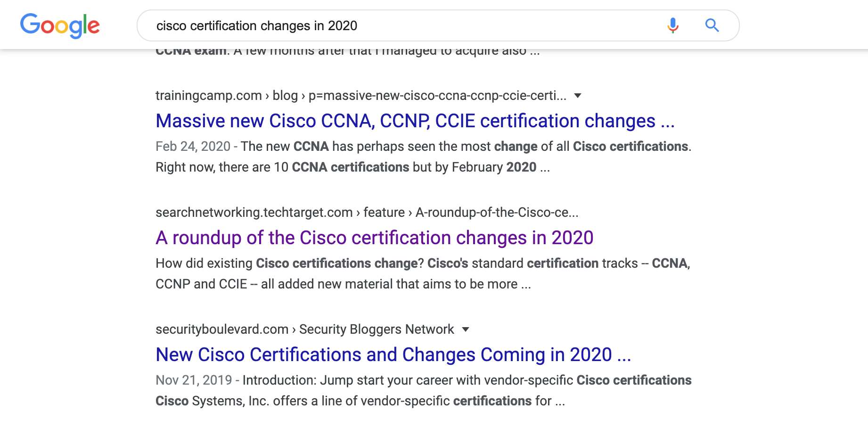Expand the trainingcamp.com result dropdown arrow
Viewport: 868px width, 428px height.
pyautogui.click(x=578, y=96)
